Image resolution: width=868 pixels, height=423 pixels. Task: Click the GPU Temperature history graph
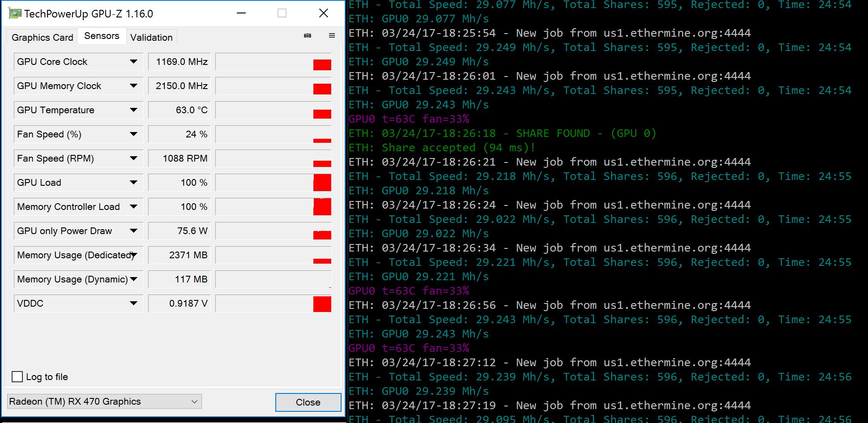pyautogui.click(x=274, y=110)
